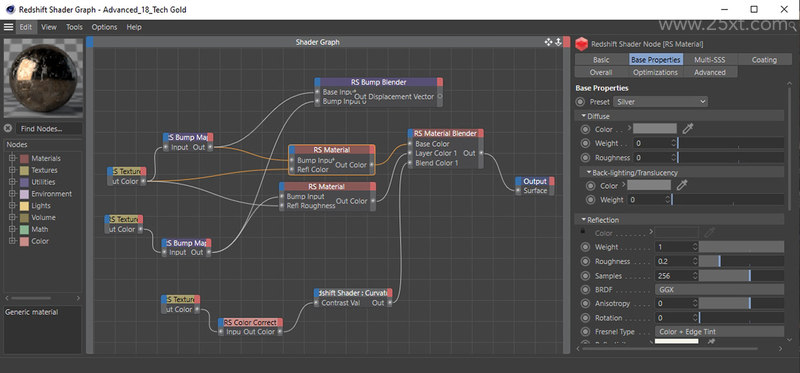Switch to the Multi-SSS tab
800x373 pixels.
pos(709,60)
